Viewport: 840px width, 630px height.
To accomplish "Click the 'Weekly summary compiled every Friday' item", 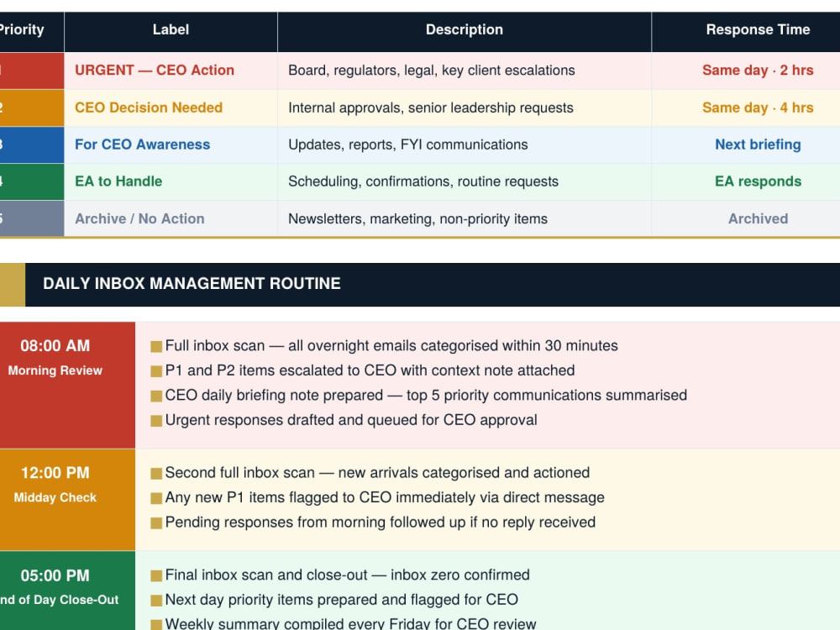I will coord(350,623).
